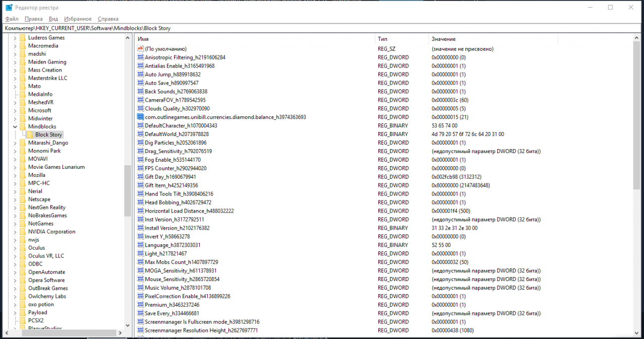Expand the Opera Software key arrow
This screenshot has width=644, height=339.
(15, 280)
